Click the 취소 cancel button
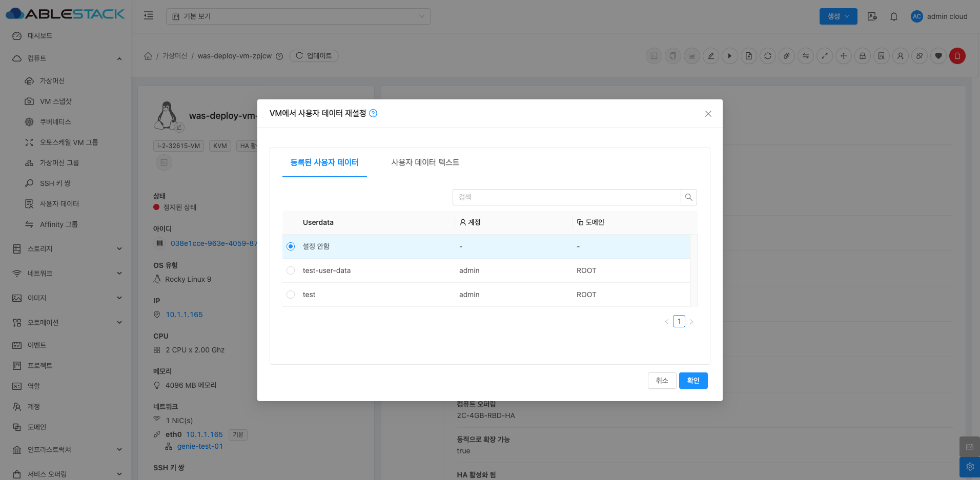Viewport: 980px width, 480px height. click(x=662, y=381)
